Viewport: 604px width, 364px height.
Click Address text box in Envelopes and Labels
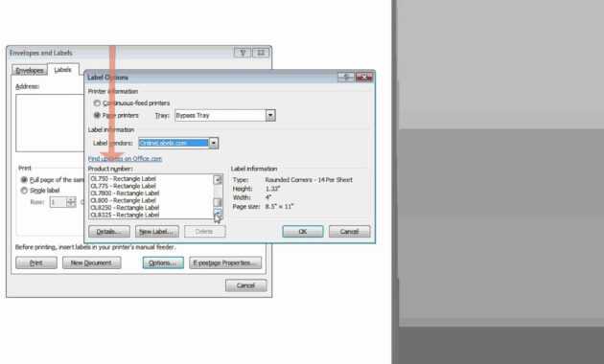pos(50,124)
